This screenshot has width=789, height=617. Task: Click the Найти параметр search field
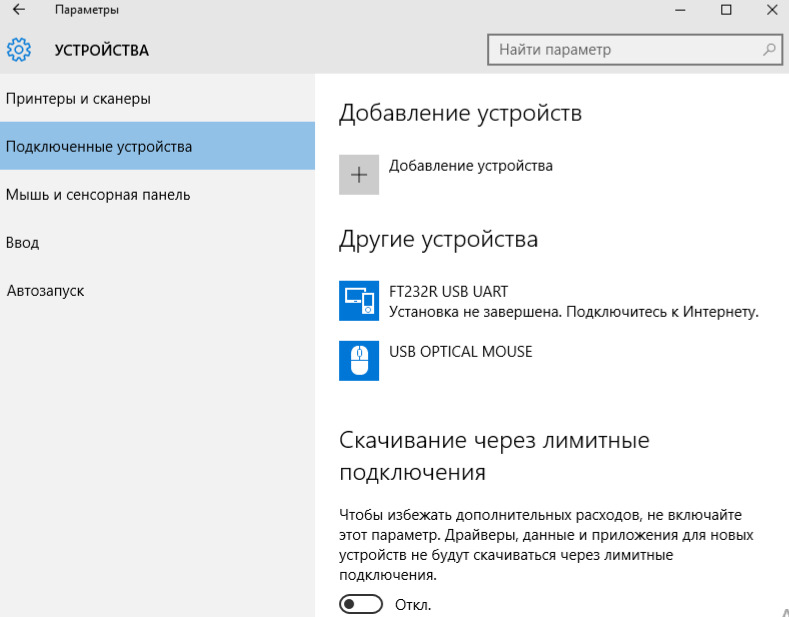(635, 49)
